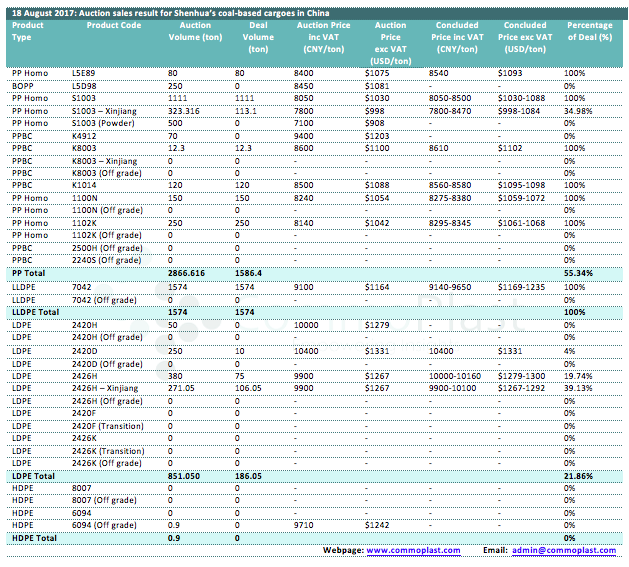629x567 pixels.
Task: Select the LLDPE Total row label
Action: point(37,311)
